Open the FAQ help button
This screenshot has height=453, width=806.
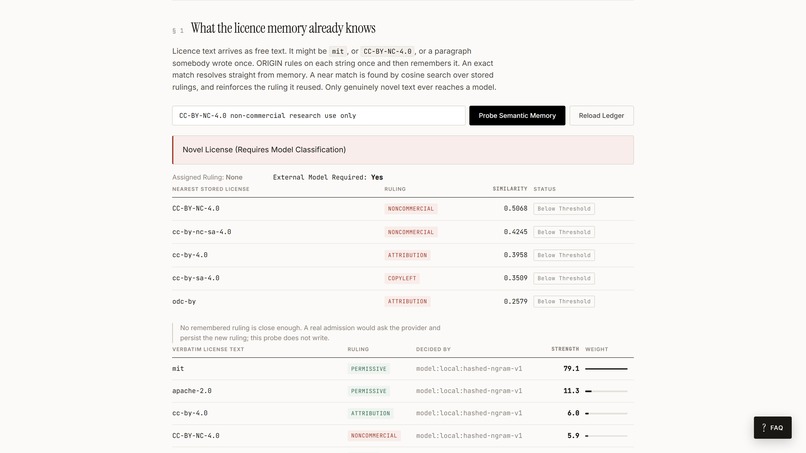coord(773,427)
